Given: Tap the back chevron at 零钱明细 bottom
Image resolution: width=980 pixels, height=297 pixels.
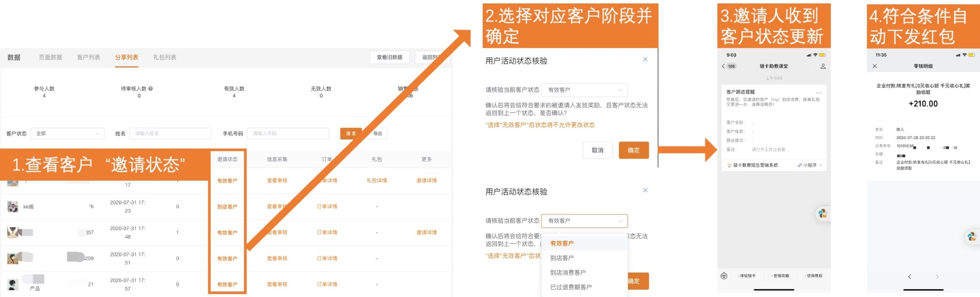Looking at the screenshot, I should [909, 277].
